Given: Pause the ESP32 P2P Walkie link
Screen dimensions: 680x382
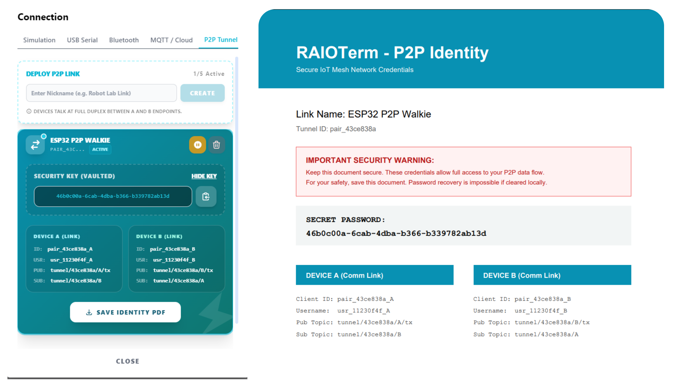Looking at the screenshot, I should point(197,145).
